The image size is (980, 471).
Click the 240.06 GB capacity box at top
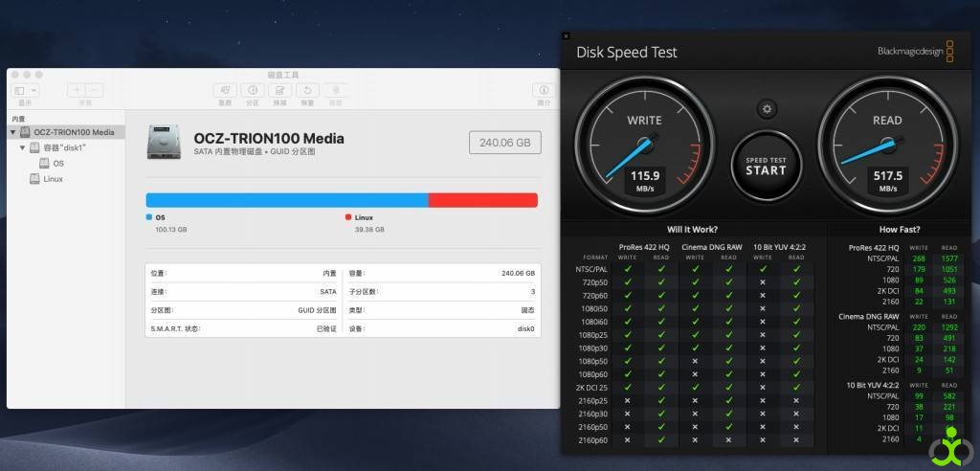pyautogui.click(x=505, y=143)
